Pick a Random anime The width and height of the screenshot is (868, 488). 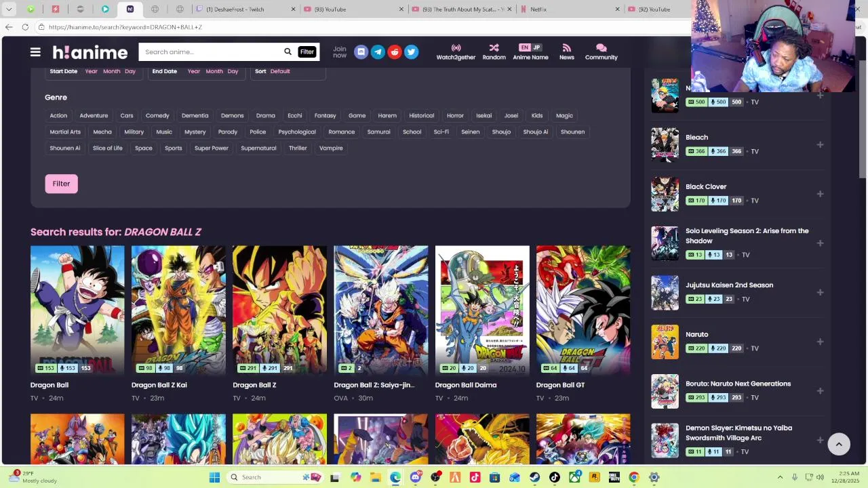(494, 52)
